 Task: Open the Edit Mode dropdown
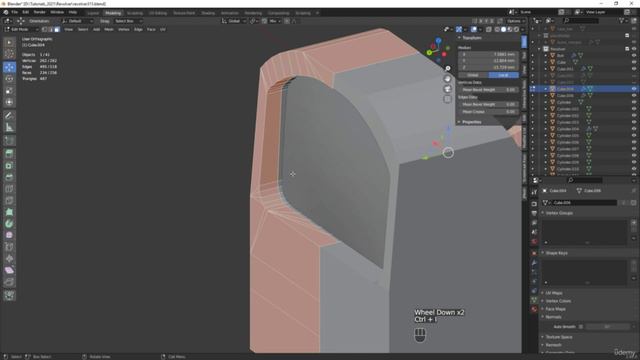[21, 29]
